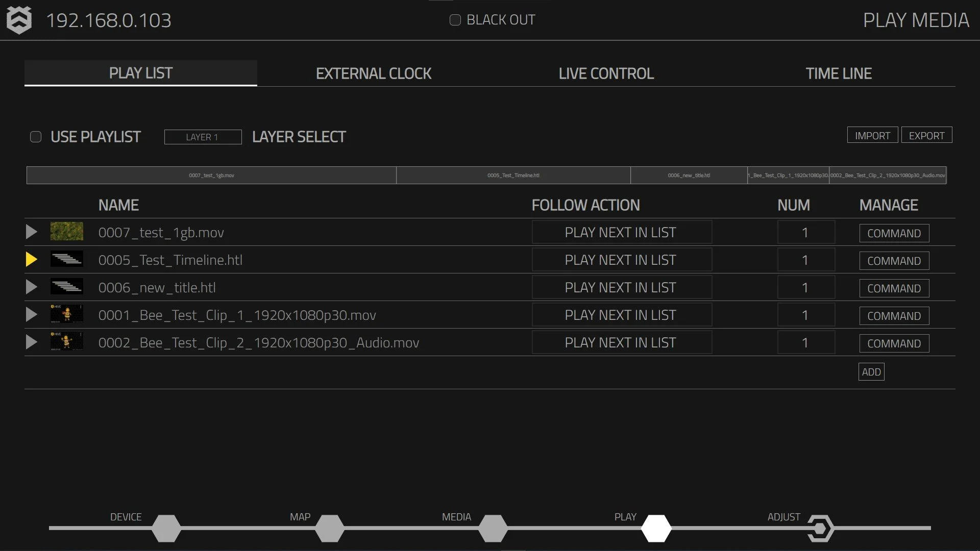Open the Adjust step icon

click(x=820, y=528)
